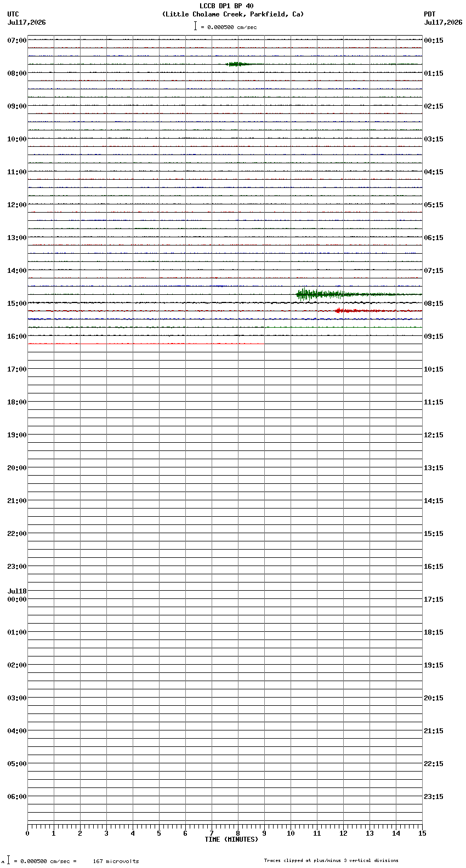Click the 'Jul18' date label on the left
This screenshot has height=868, width=466.
click(17, 591)
